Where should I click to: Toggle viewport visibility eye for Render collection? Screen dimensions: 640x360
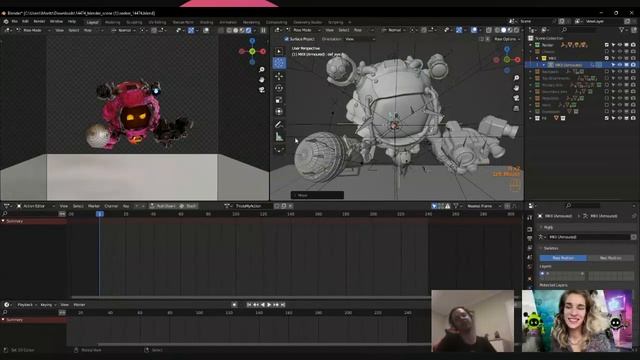(620, 45)
